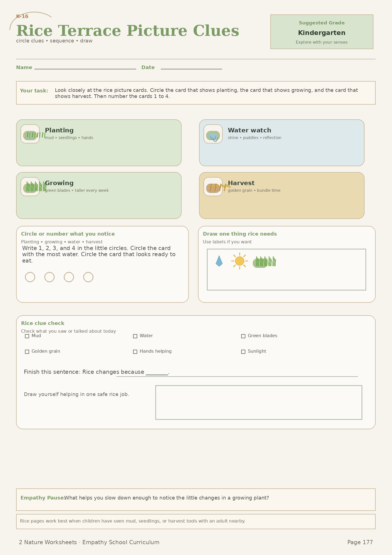This screenshot has height=555, width=392.
Task: Click the rice plant icon in drawing box
Action: pyautogui.click(x=264, y=262)
